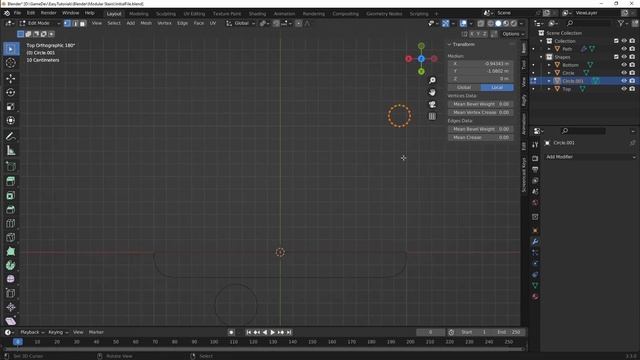The height and width of the screenshot is (360, 640).
Task: Open the Mesh menu
Action: (146, 23)
